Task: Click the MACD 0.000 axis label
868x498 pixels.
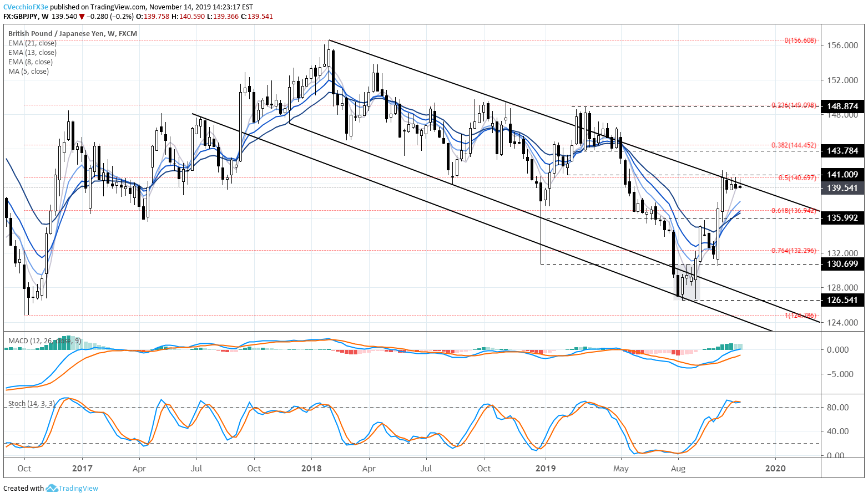Action: tap(838, 350)
